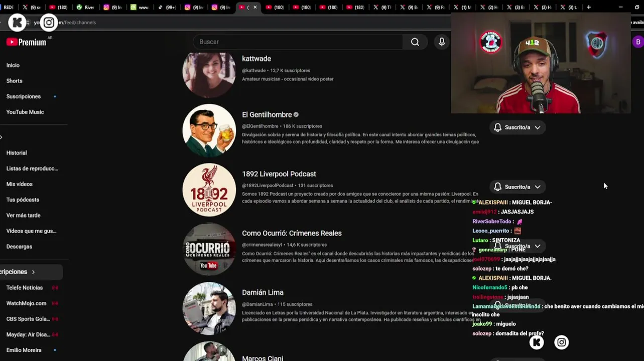Image resolution: width=644 pixels, height=361 pixels.
Task: Open the account avatar menu
Action: [x=638, y=42]
